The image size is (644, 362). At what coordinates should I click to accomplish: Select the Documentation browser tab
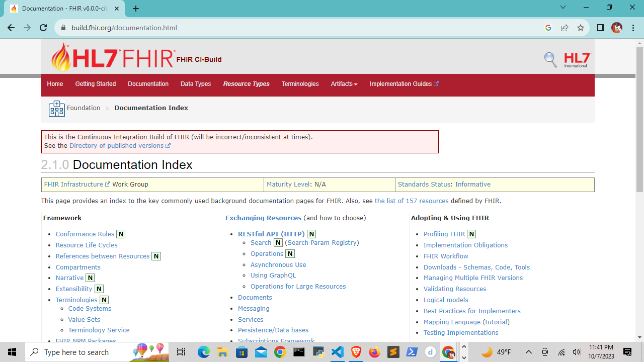pos(63,8)
